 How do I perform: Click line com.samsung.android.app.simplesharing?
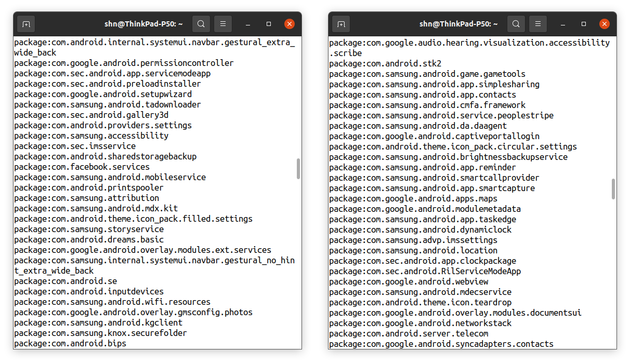(435, 85)
